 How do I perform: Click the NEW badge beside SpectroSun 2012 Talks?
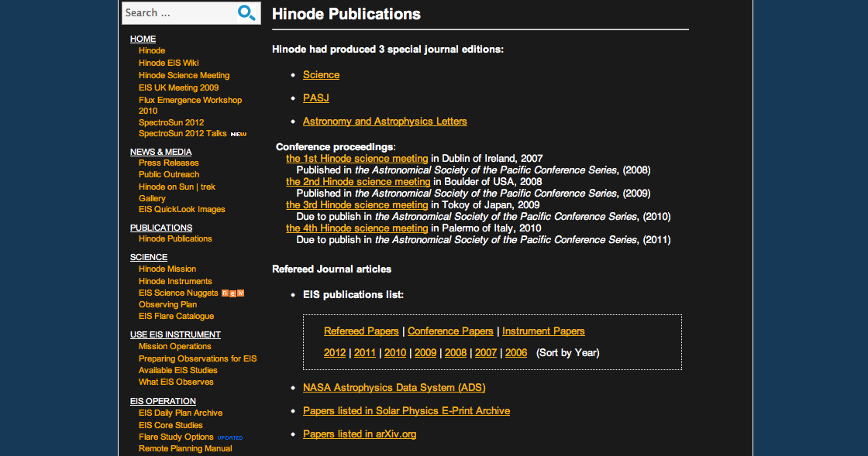tap(238, 134)
